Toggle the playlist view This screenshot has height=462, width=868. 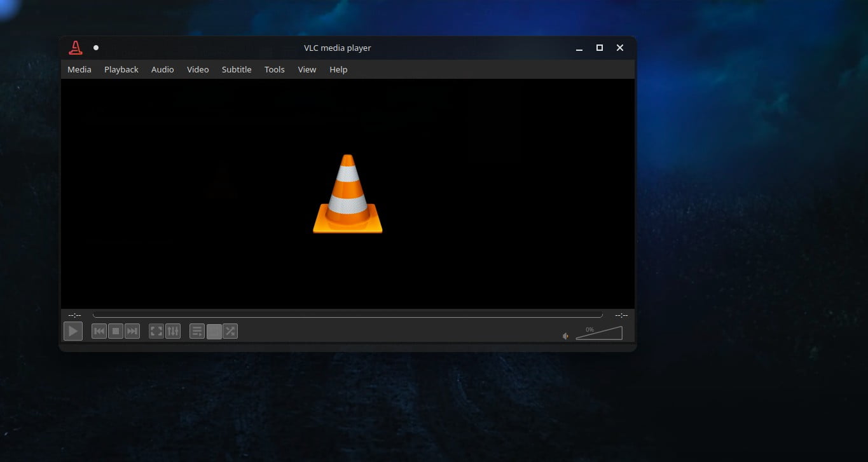[197, 331]
